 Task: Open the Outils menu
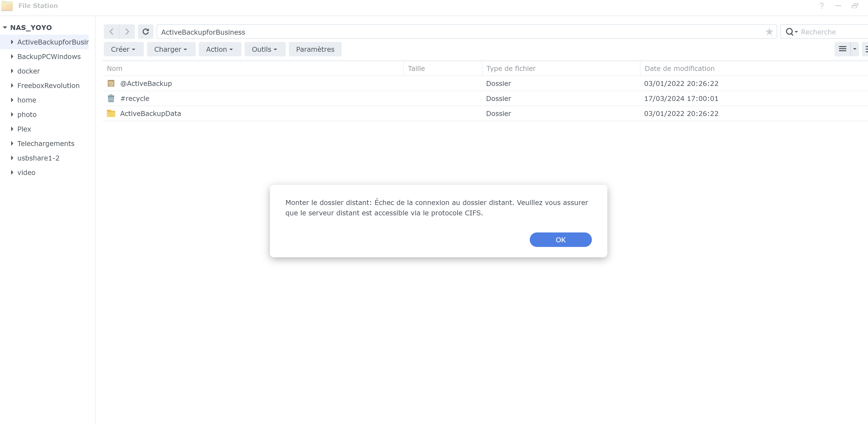coord(265,49)
